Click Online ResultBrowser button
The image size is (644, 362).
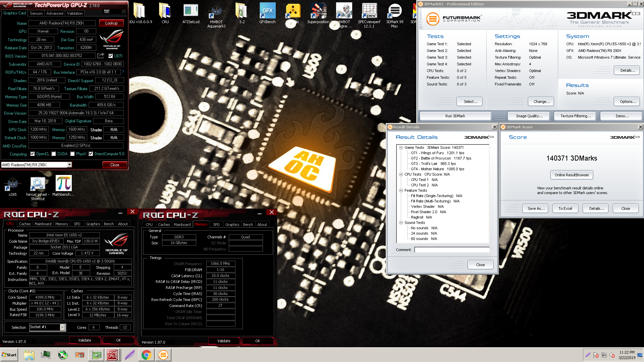coord(572,175)
